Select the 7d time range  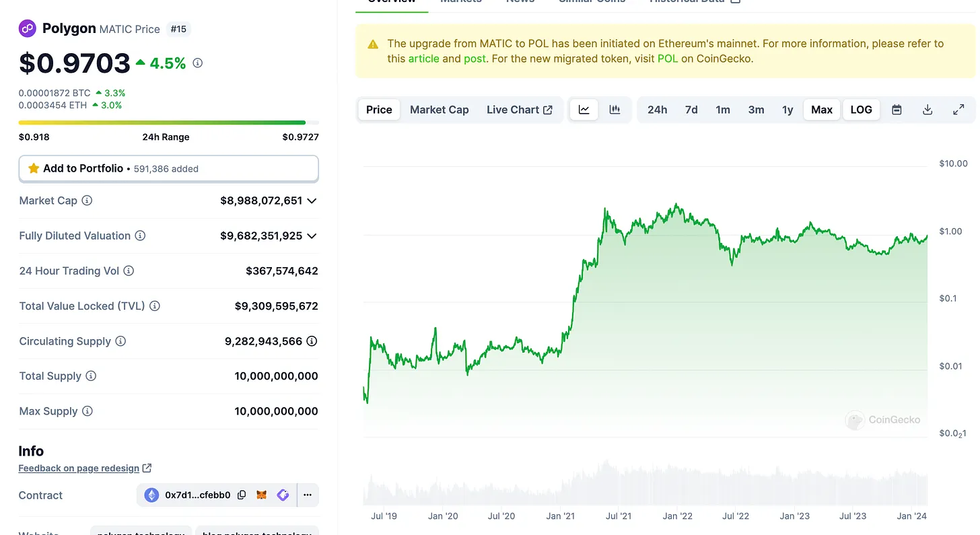[x=691, y=110]
